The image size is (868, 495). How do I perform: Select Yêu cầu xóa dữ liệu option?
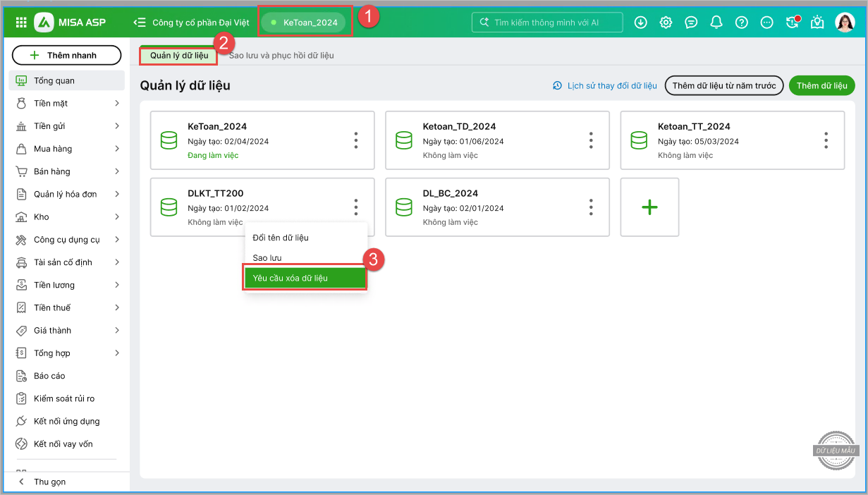point(305,278)
